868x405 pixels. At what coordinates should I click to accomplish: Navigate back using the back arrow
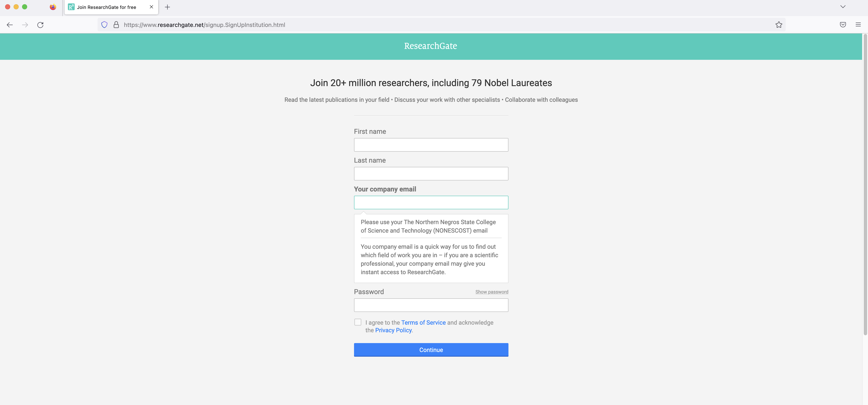tap(9, 25)
